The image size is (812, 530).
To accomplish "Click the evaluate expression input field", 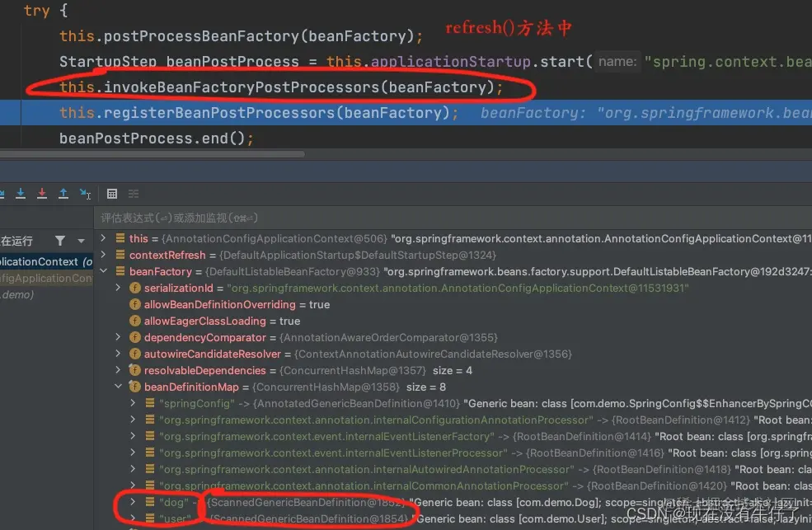I will point(453,218).
